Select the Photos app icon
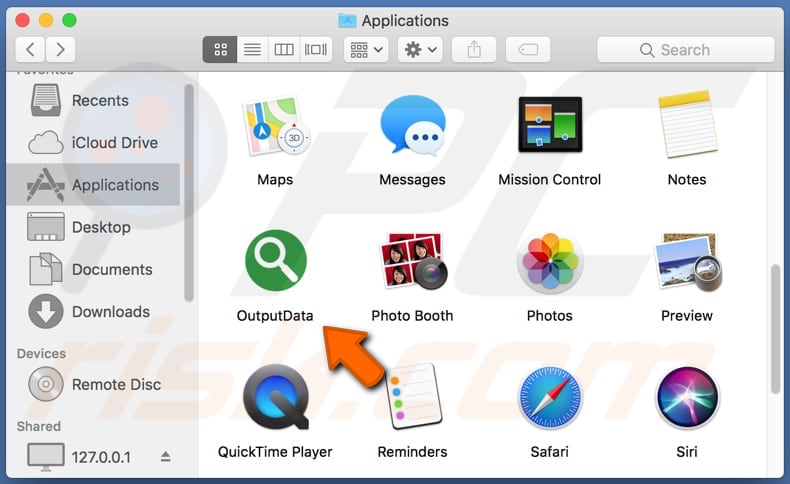 pos(550,262)
